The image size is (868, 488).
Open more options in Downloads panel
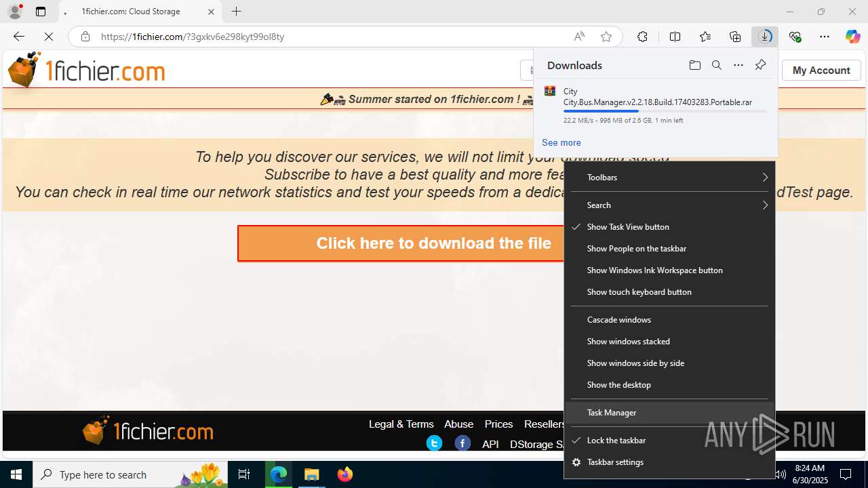coord(738,65)
